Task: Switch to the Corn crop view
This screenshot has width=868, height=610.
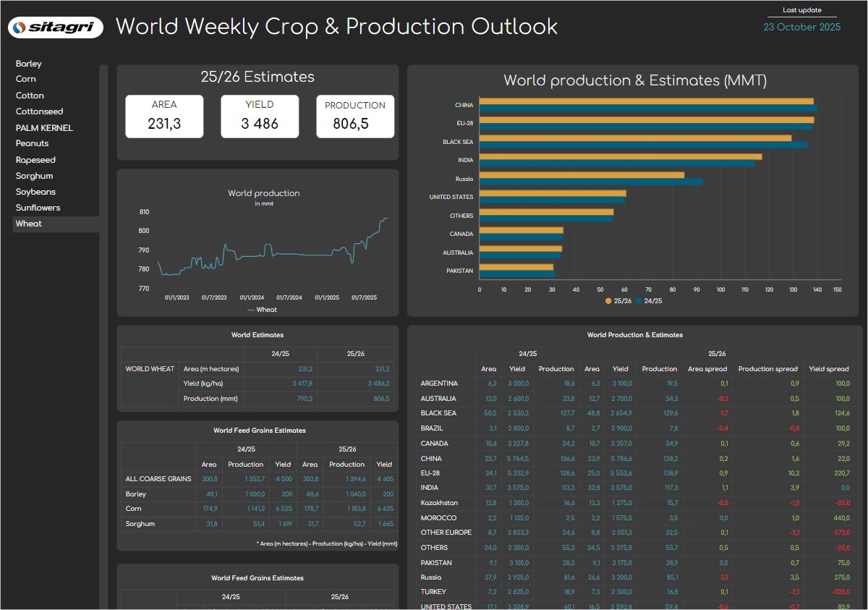Action: (x=26, y=78)
